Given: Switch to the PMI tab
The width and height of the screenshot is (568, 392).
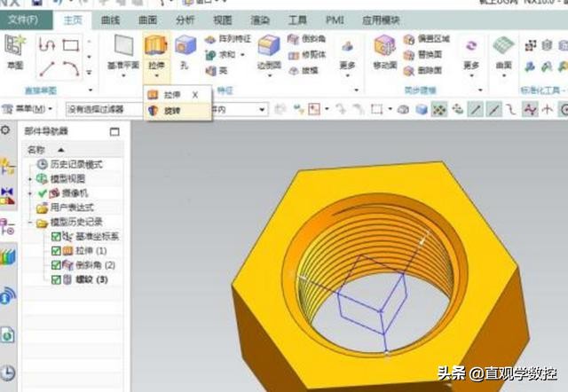Looking at the screenshot, I should [335, 20].
